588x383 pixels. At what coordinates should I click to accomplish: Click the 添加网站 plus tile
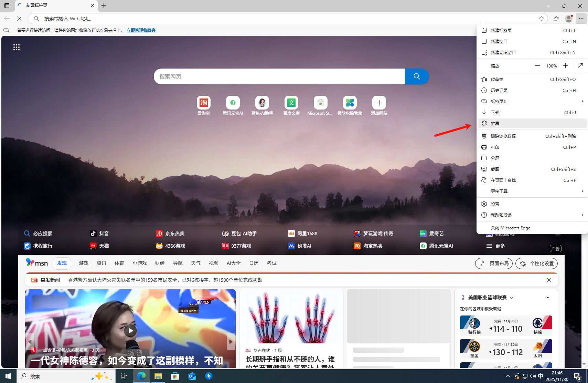pyautogui.click(x=379, y=103)
